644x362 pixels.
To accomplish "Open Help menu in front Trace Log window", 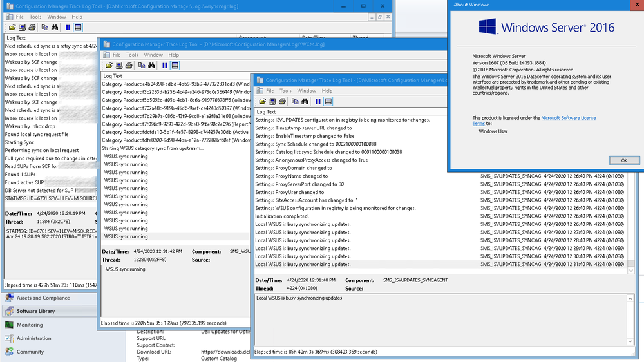I will click(327, 91).
